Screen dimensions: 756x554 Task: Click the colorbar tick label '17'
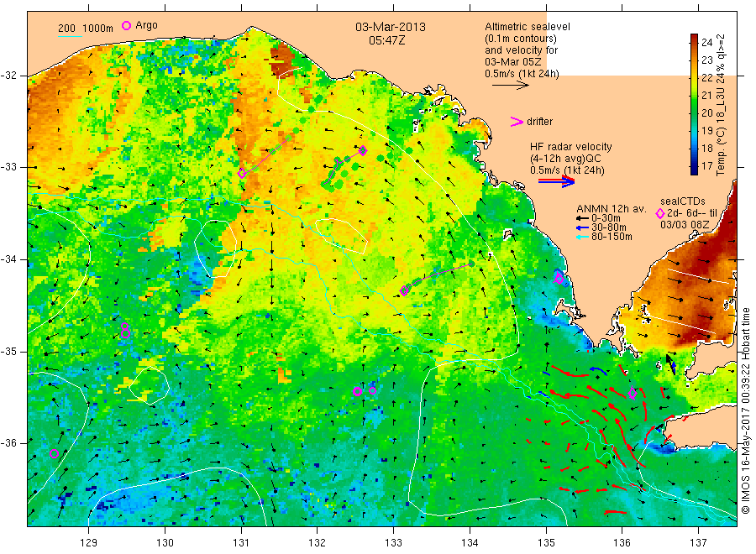tap(706, 165)
